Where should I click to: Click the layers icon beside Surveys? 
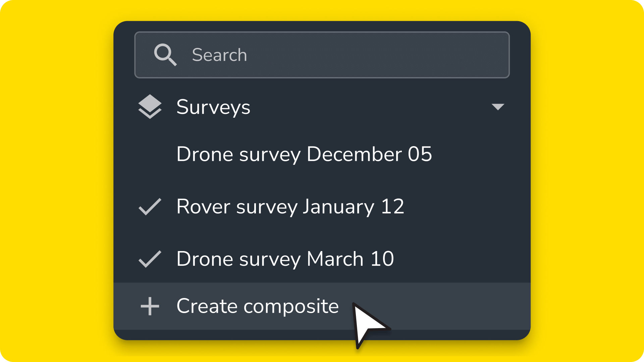(151, 107)
